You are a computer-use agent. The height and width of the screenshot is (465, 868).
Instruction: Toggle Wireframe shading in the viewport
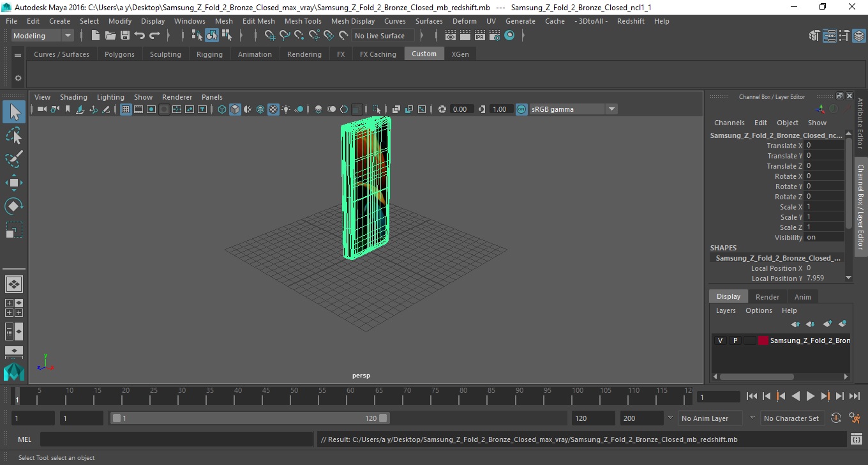[222, 109]
